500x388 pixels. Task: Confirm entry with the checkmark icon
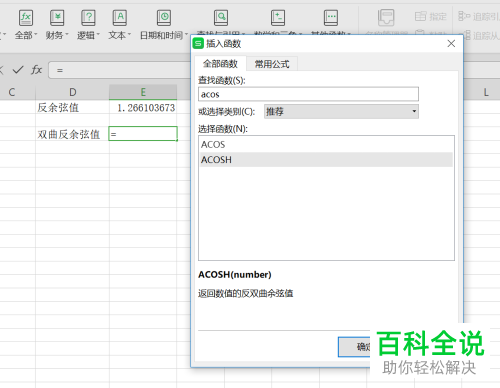pos(18,70)
